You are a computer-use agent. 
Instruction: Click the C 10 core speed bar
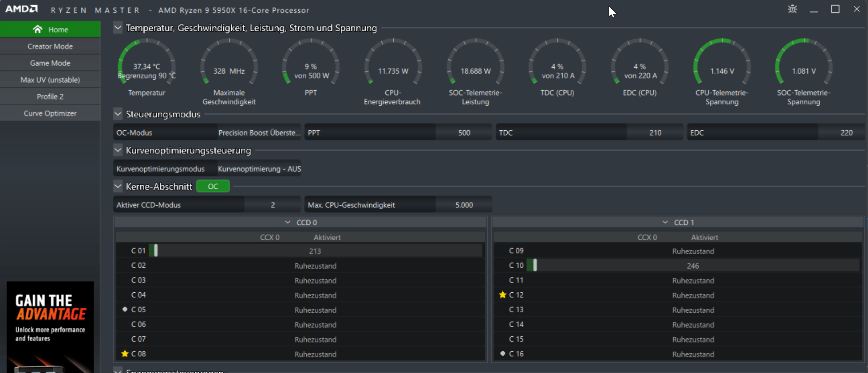click(x=693, y=265)
